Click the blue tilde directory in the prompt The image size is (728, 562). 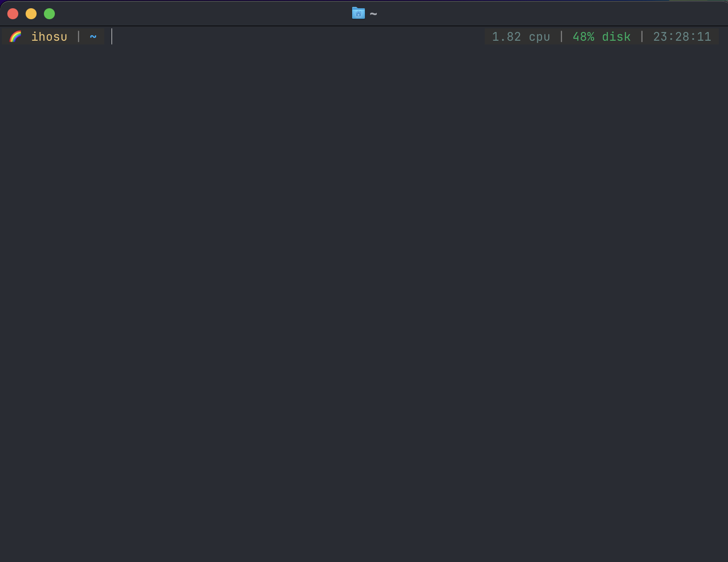tap(93, 37)
